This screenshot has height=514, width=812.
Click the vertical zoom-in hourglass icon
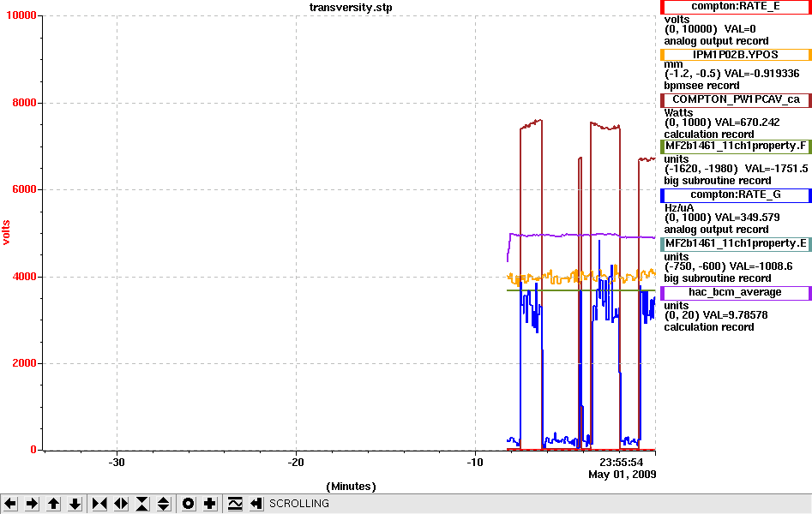(142, 504)
